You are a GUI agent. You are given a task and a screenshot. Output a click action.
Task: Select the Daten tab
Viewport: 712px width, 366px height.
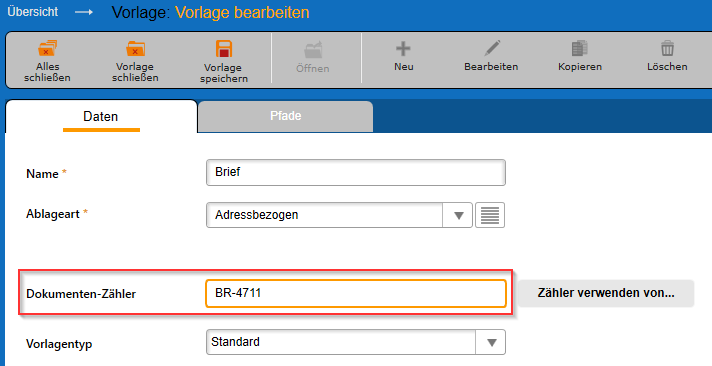[x=101, y=116]
